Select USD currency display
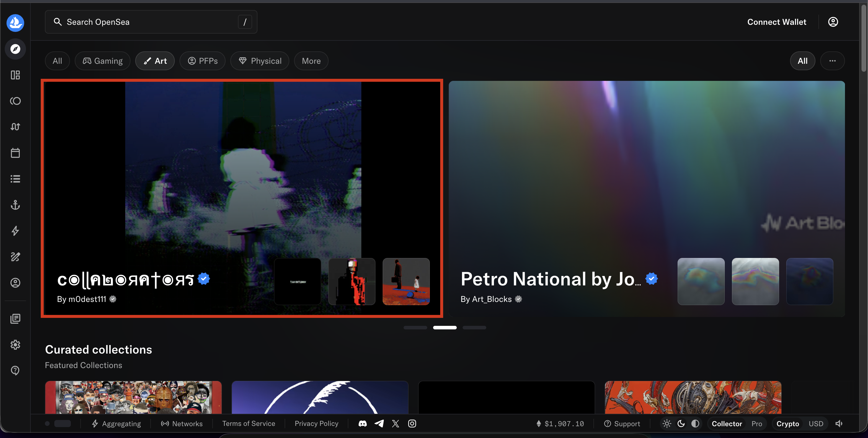Screen dimensions: 868x438 click(816, 424)
